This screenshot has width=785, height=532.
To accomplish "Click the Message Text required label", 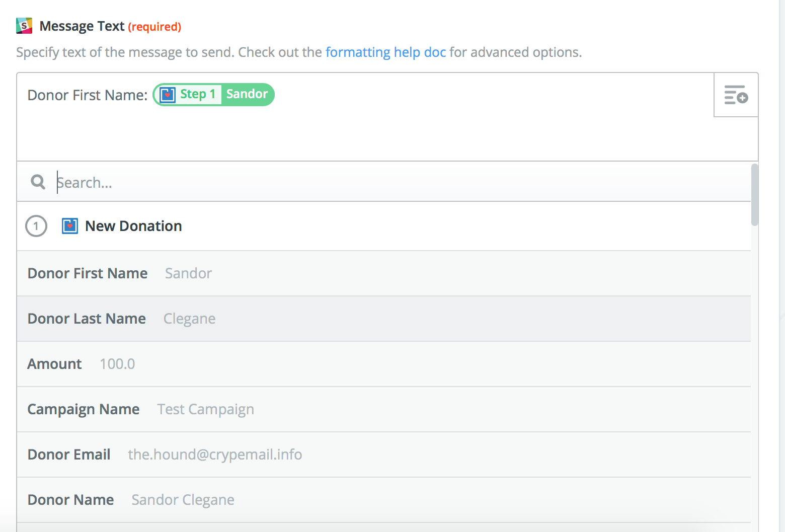I will click(110, 26).
